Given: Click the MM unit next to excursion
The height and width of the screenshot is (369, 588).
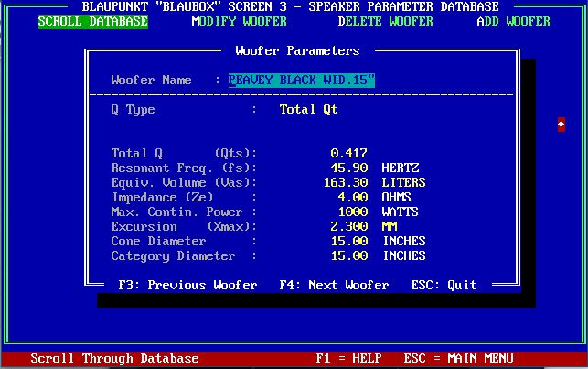Looking at the screenshot, I should [x=390, y=226].
